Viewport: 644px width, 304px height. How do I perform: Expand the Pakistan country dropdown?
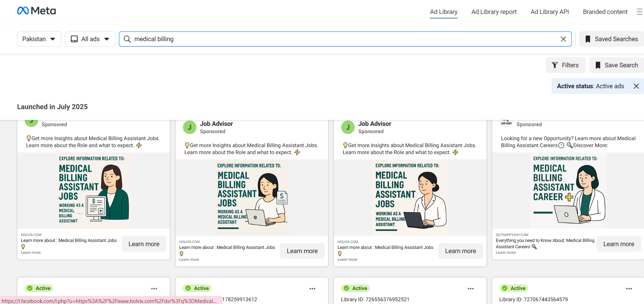click(x=39, y=39)
